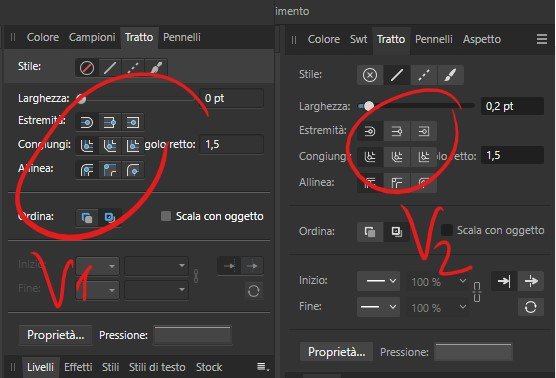
Task: Toggle the arrowhead size link icon in V2 panel
Action: 477,293
